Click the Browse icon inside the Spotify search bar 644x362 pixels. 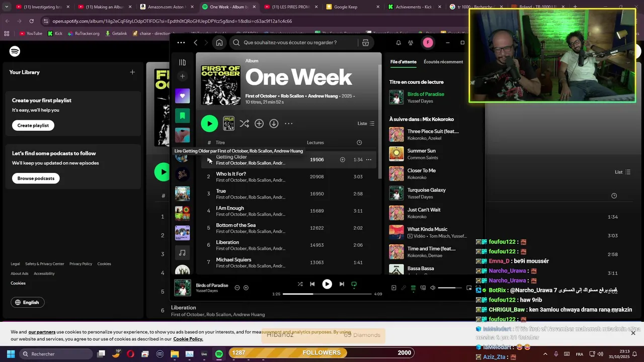pos(366,43)
